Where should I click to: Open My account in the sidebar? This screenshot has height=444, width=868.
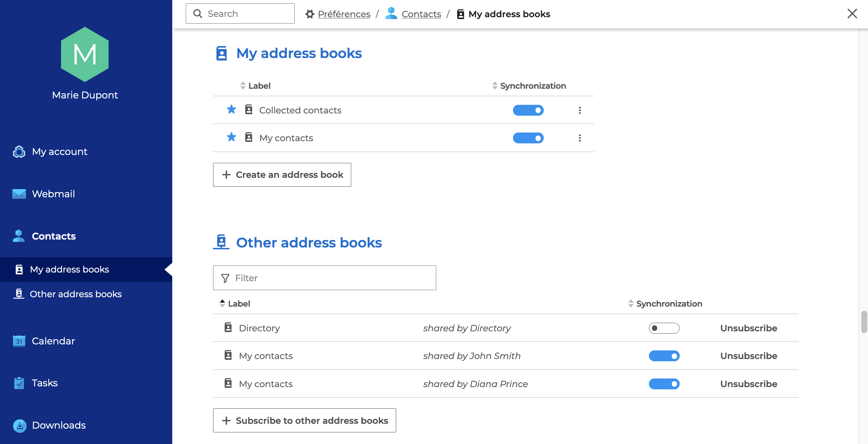click(60, 152)
